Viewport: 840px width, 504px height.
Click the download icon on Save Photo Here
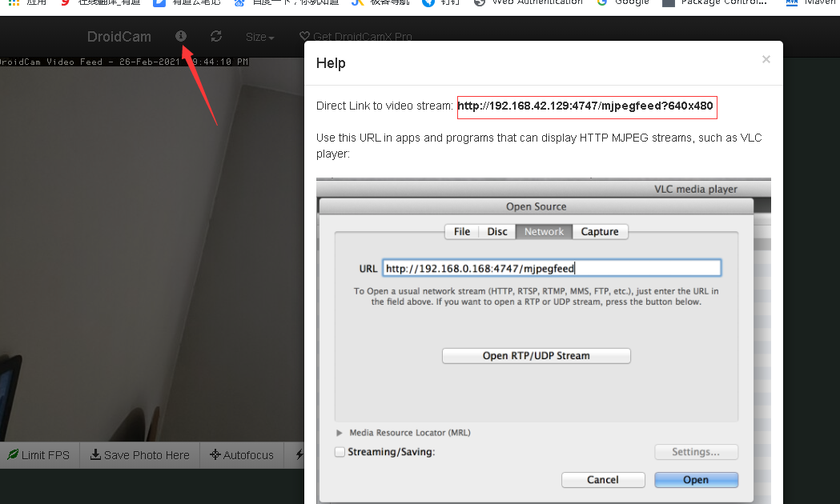coord(95,454)
